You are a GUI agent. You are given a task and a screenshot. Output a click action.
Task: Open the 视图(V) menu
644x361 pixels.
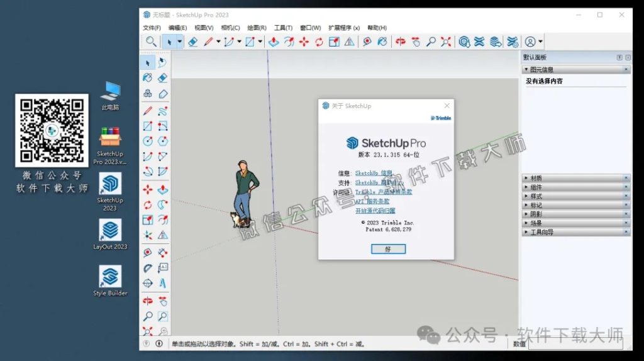coord(204,28)
